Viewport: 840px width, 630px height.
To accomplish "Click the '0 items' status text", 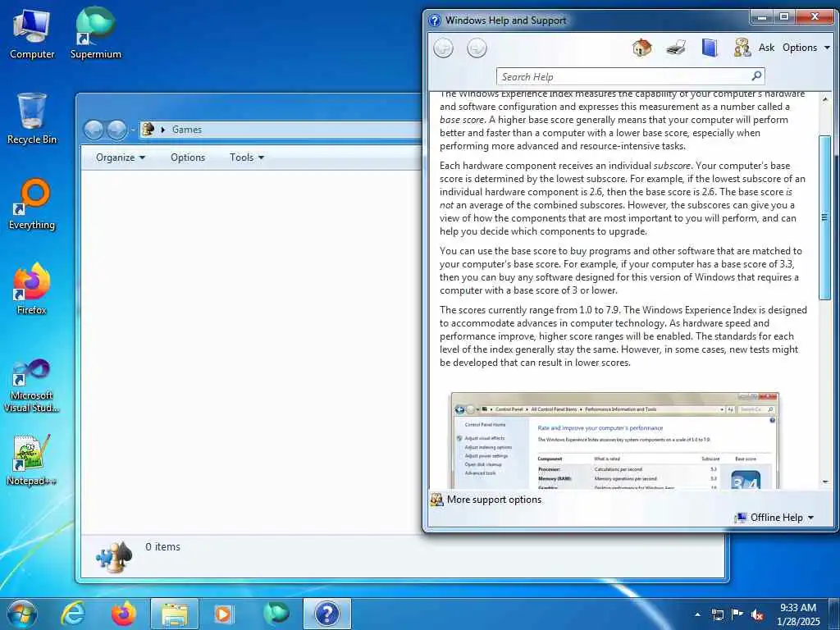I will (x=163, y=547).
